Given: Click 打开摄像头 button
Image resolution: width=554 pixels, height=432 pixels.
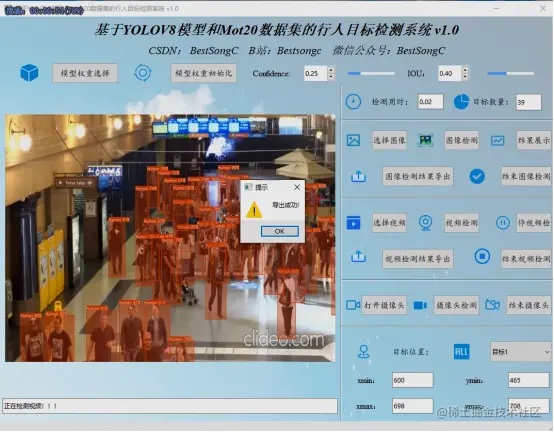Looking at the screenshot, I should (384, 305).
